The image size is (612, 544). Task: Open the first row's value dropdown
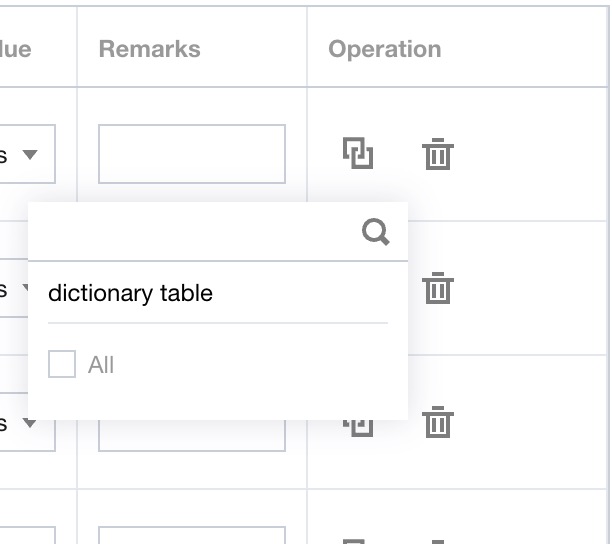(x=26, y=154)
